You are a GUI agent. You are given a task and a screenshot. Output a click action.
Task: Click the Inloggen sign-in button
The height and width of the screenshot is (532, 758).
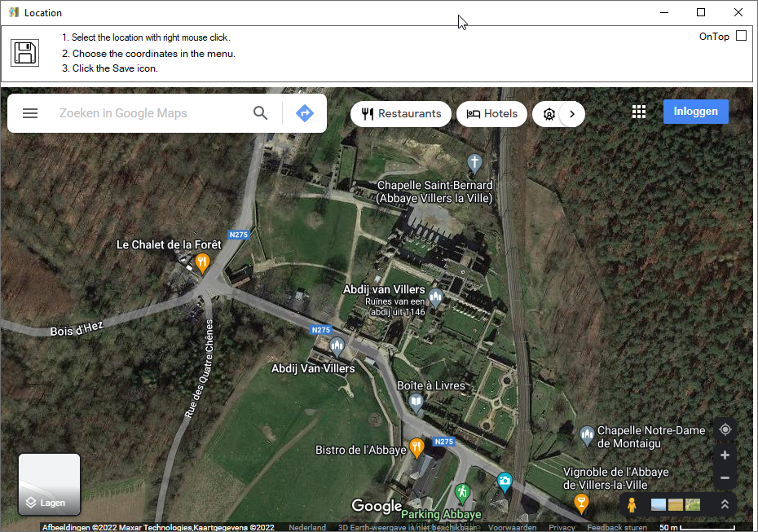point(695,112)
